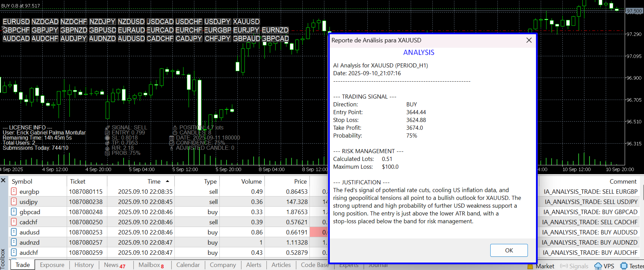Switch to the History tab
This screenshot has width=644, height=270.
click(84, 265)
